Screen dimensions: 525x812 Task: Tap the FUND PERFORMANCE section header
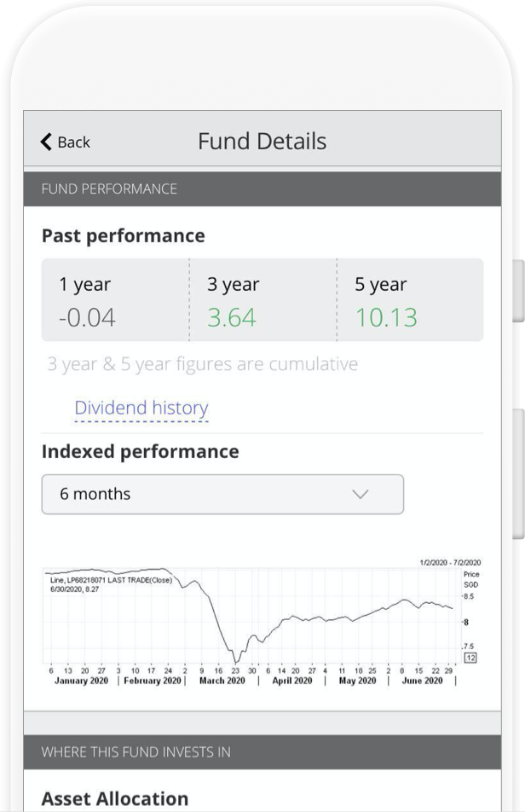pos(262,189)
